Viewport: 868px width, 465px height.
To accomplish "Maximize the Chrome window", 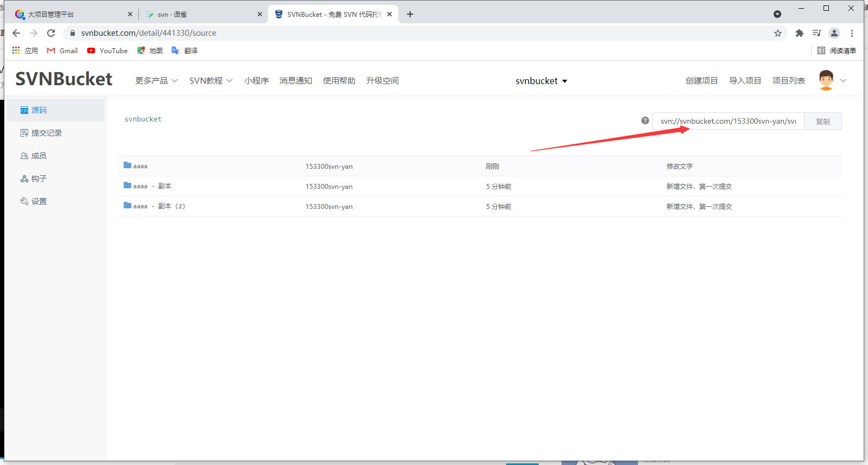I will 826,8.
